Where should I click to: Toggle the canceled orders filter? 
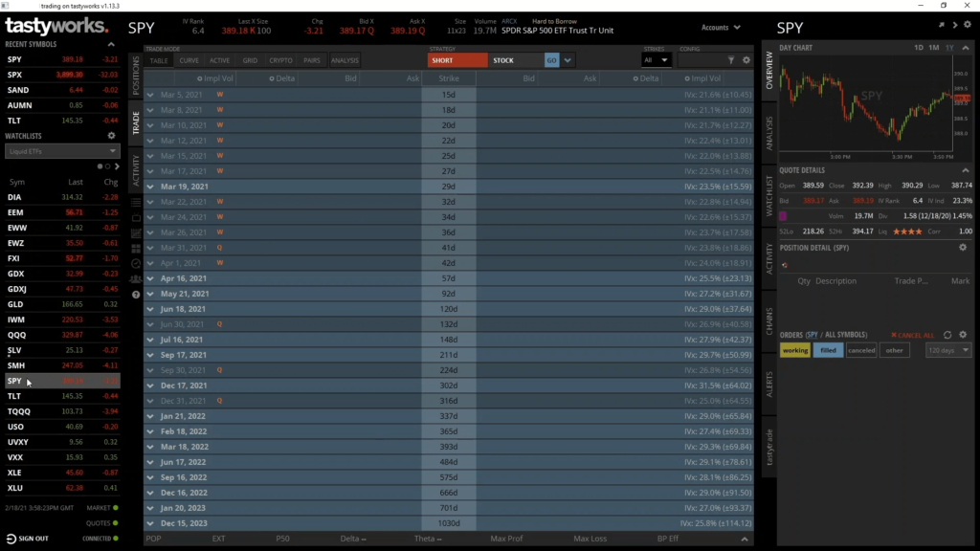861,350
